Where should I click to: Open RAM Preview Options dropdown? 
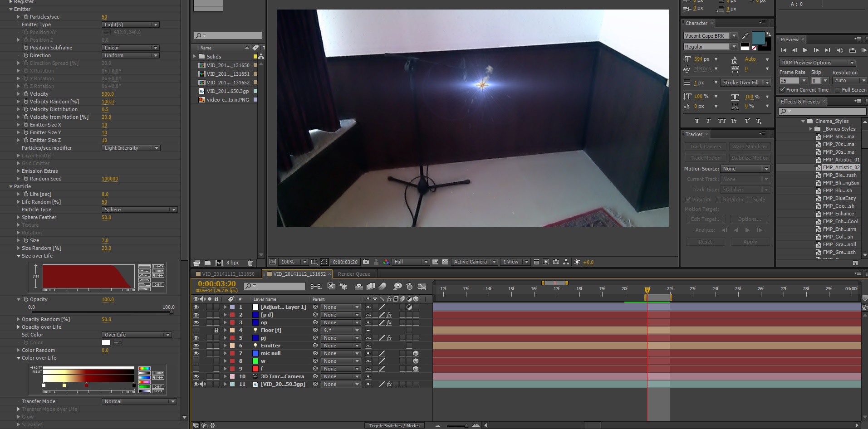point(818,63)
